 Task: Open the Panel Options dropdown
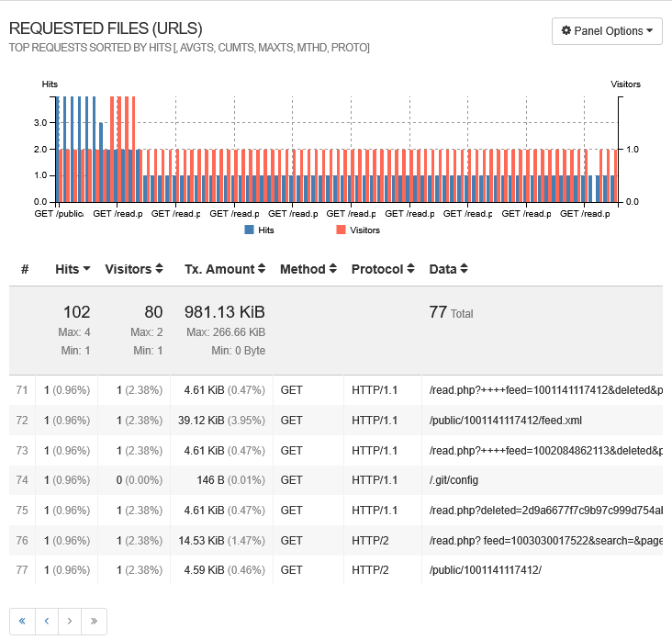tap(607, 30)
